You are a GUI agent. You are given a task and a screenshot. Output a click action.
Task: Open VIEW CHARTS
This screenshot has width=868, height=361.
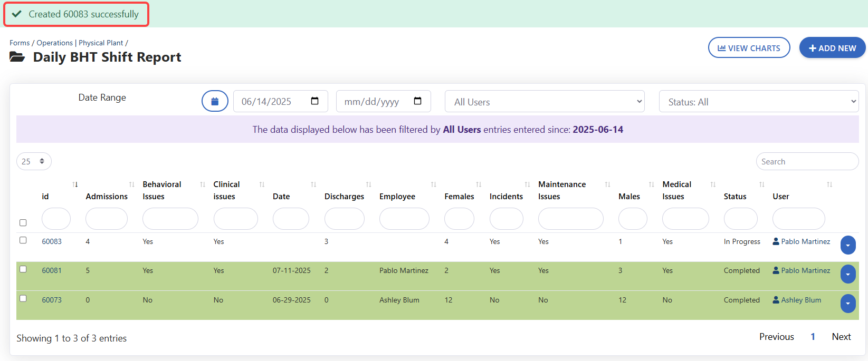coord(748,48)
